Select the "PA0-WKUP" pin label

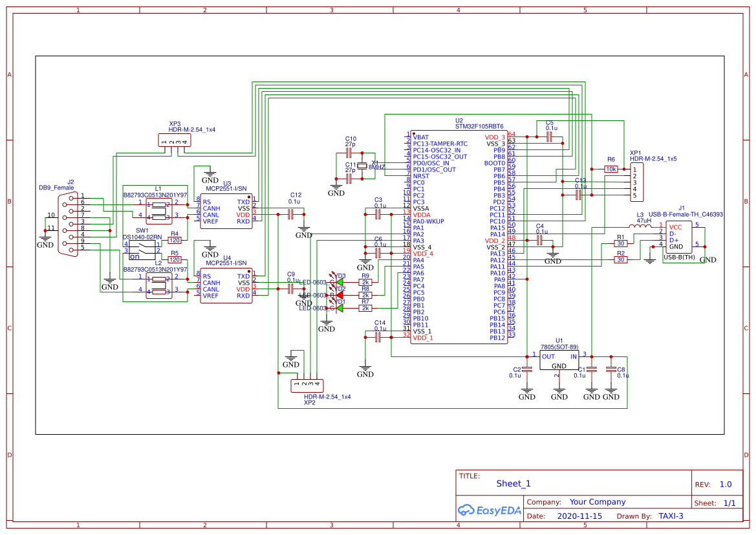click(429, 221)
